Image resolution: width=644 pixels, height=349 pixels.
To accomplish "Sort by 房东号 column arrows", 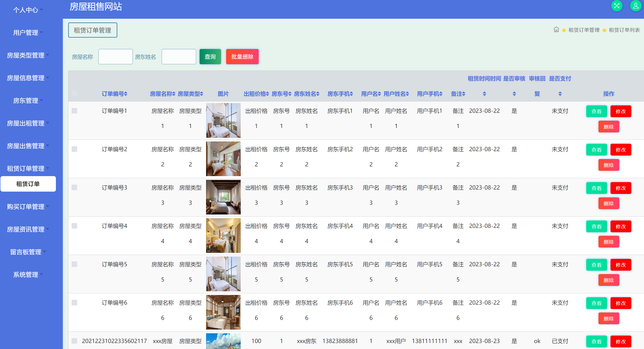I will 290,94.
